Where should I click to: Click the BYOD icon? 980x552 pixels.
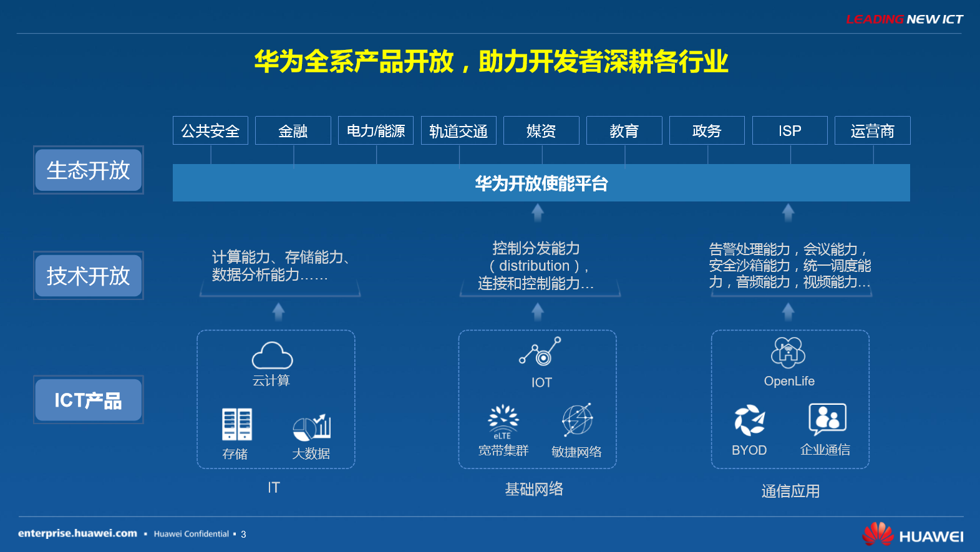click(x=750, y=420)
